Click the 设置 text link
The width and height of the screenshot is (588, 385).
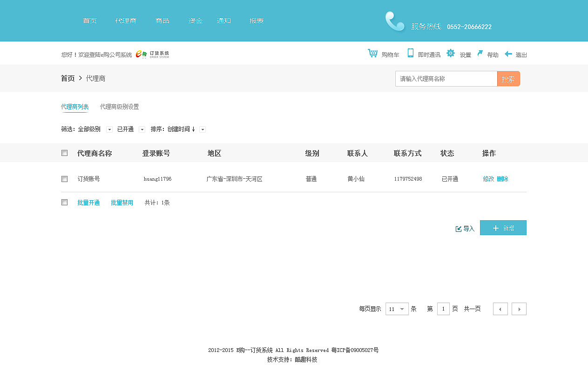tap(466, 55)
